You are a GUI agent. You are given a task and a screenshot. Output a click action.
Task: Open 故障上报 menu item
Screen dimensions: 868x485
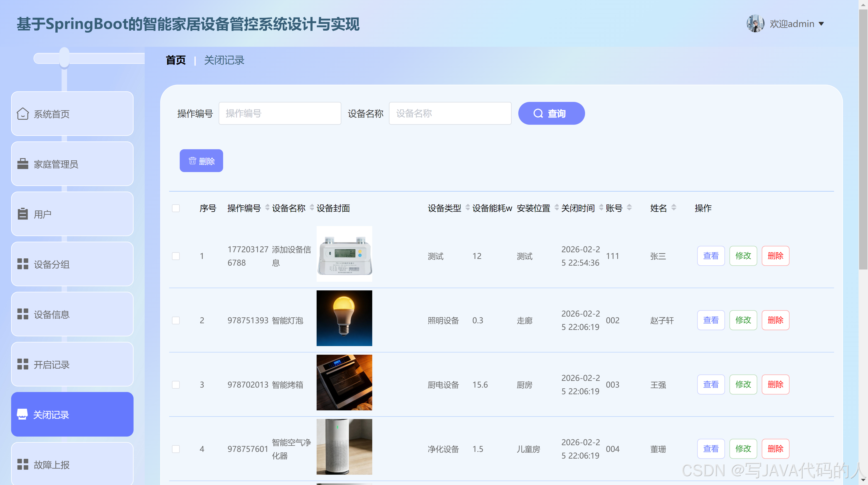(x=72, y=464)
